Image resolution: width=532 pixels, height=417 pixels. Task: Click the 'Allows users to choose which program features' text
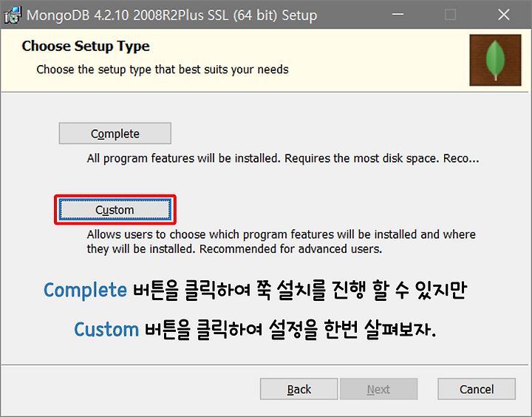(282, 242)
